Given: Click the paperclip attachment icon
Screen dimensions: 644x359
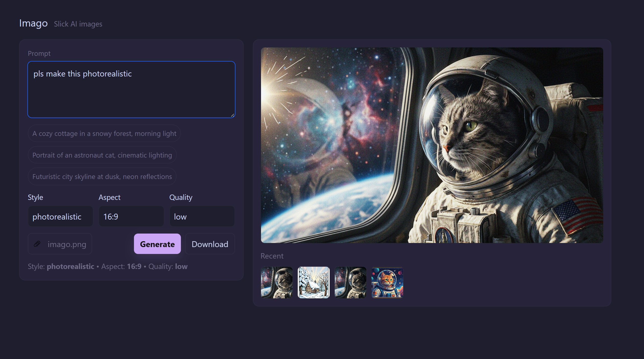Looking at the screenshot, I should tap(37, 244).
